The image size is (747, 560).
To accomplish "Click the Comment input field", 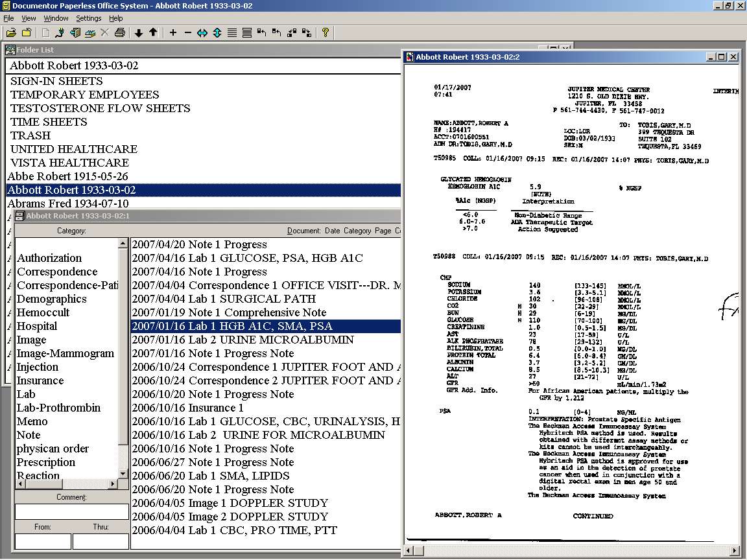I will tap(71, 511).
